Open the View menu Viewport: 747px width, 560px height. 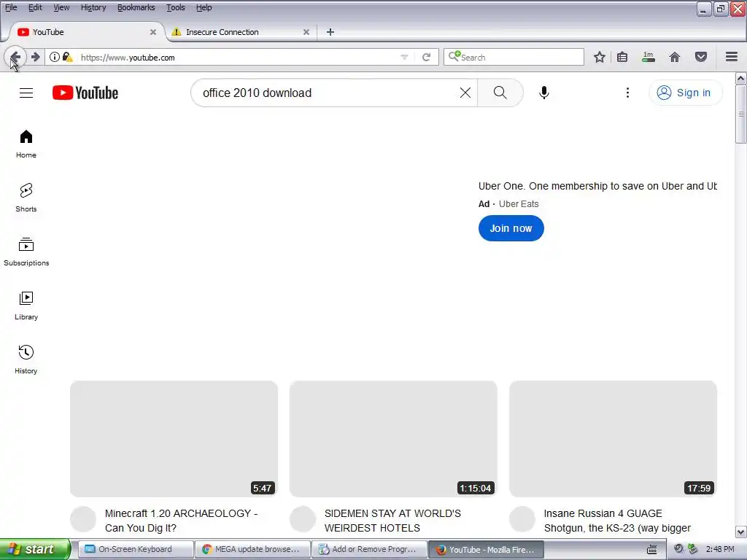(x=61, y=7)
